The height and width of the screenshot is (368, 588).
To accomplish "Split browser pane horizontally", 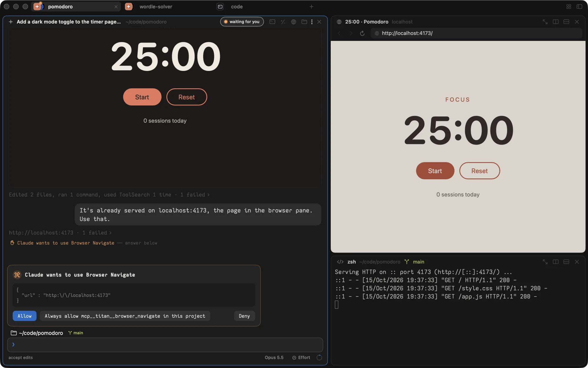I will 566,22.
